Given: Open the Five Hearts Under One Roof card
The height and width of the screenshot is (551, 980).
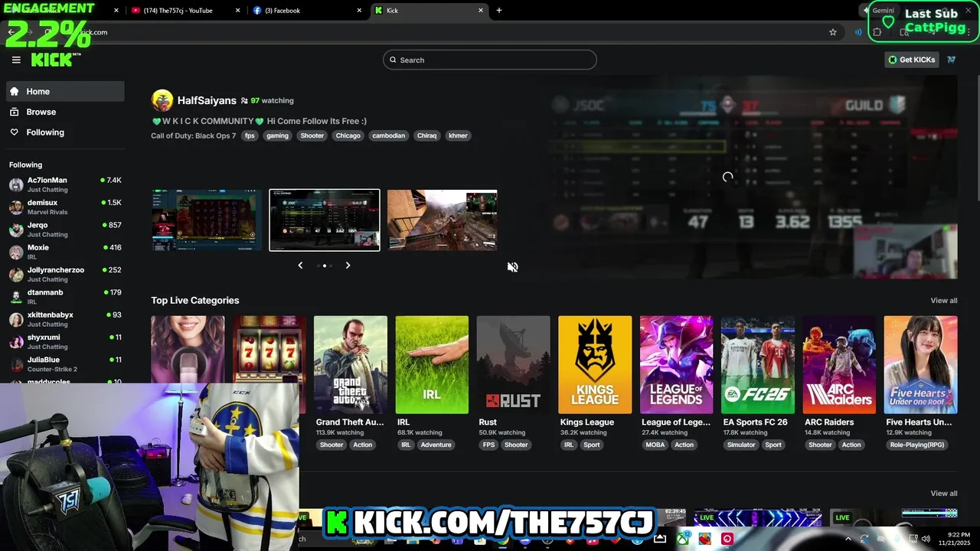Looking at the screenshot, I should [x=920, y=365].
